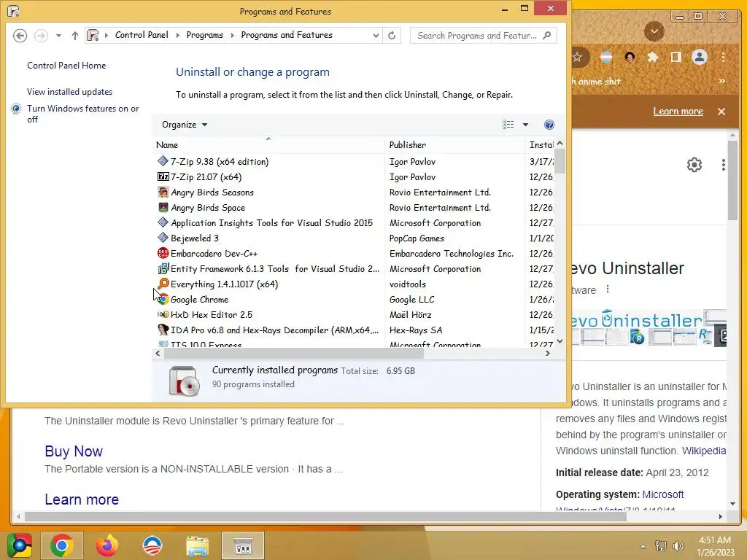
Task: Click Angry Birds Seasons icon
Action: [163, 192]
